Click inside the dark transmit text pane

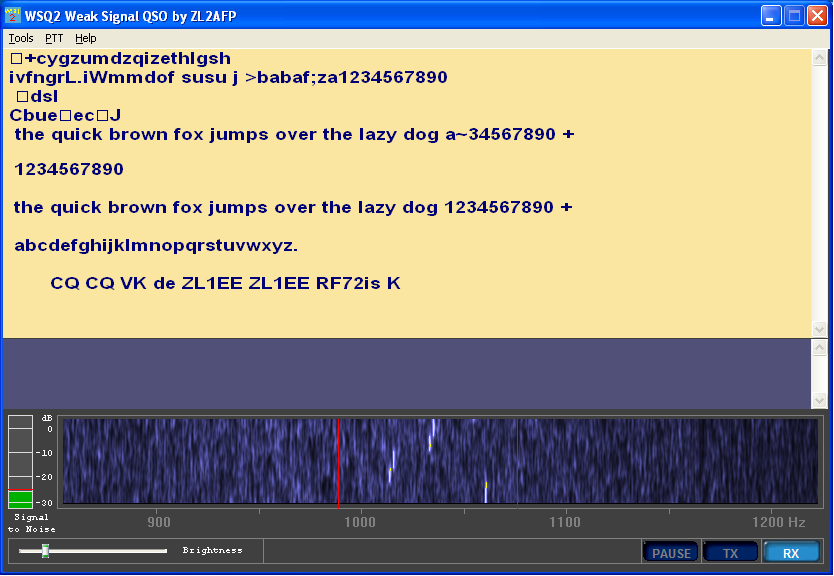coord(407,373)
